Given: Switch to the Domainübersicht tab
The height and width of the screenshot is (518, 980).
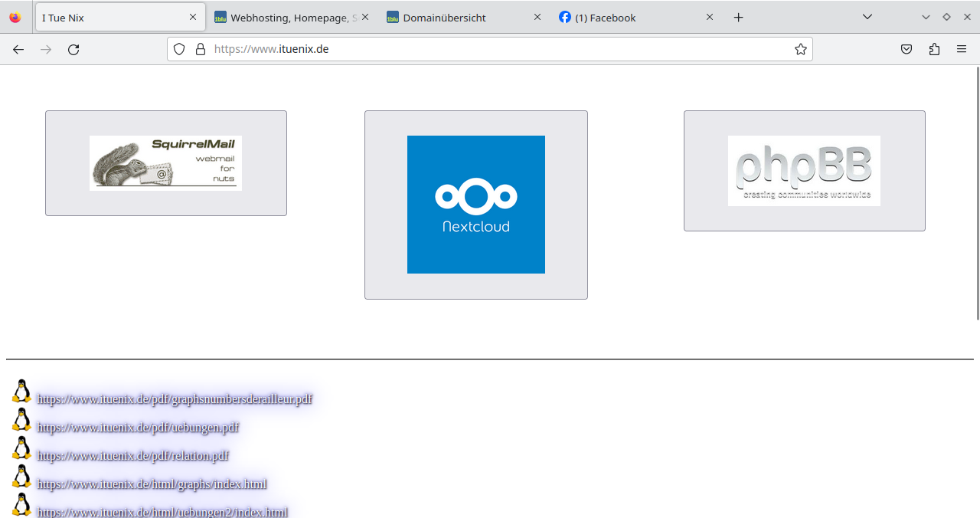Looking at the screenshot, I should click(444, 18).
